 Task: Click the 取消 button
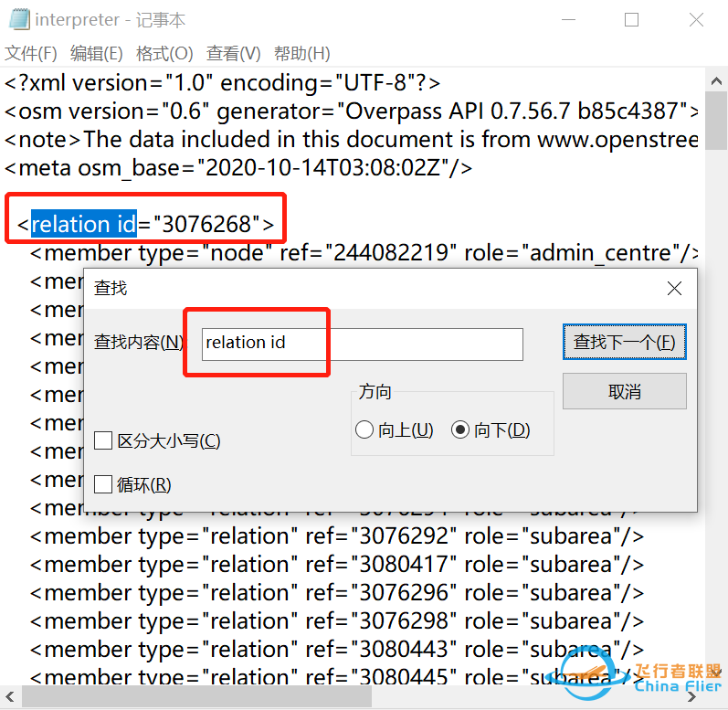point(625,391)
